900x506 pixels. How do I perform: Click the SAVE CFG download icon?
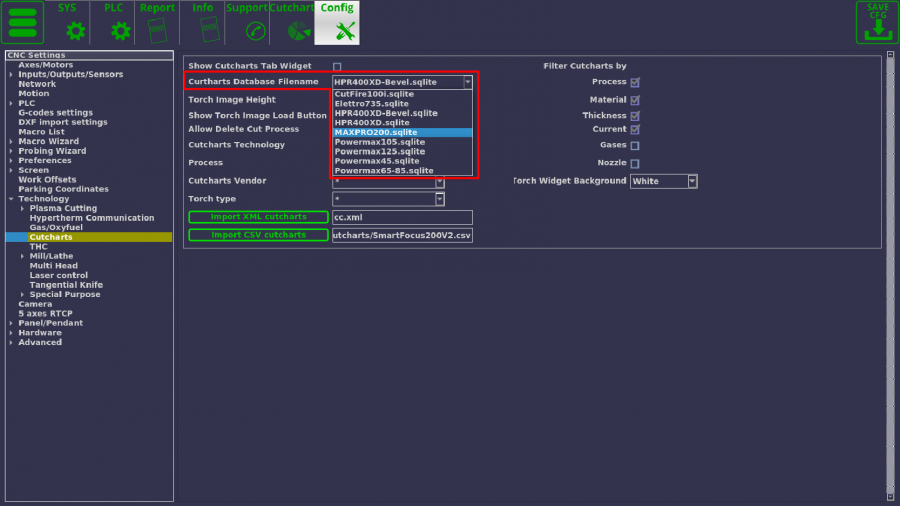876,23
